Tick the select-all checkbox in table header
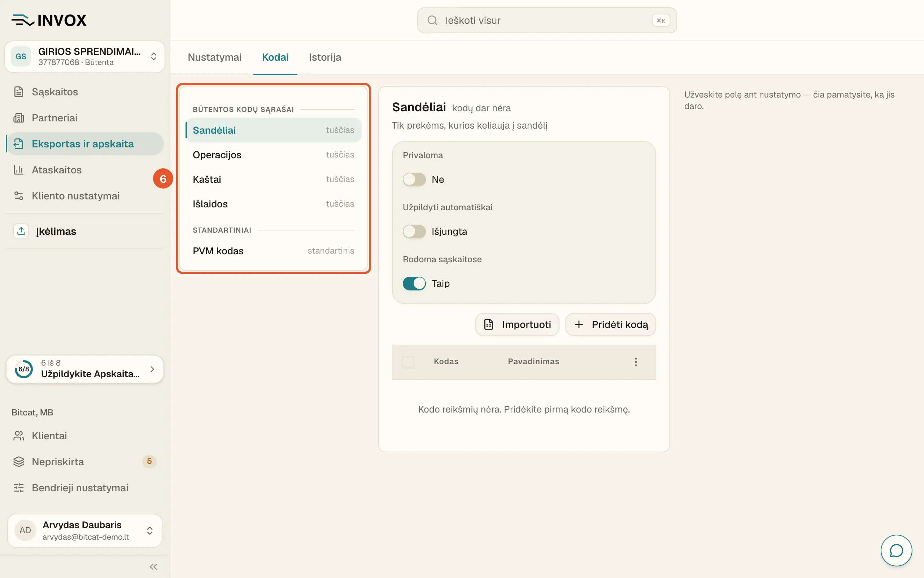Screen dimensions: 924x578 408,362
